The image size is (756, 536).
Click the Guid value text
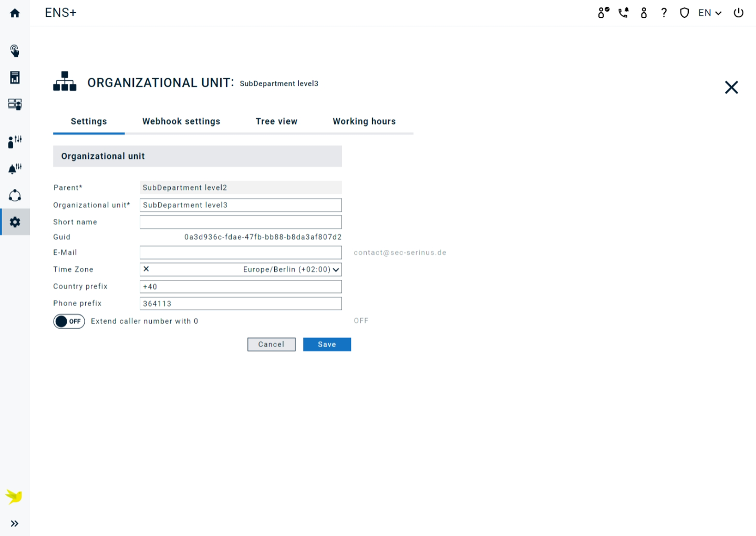pyautogui.click(x=263, y=237)
